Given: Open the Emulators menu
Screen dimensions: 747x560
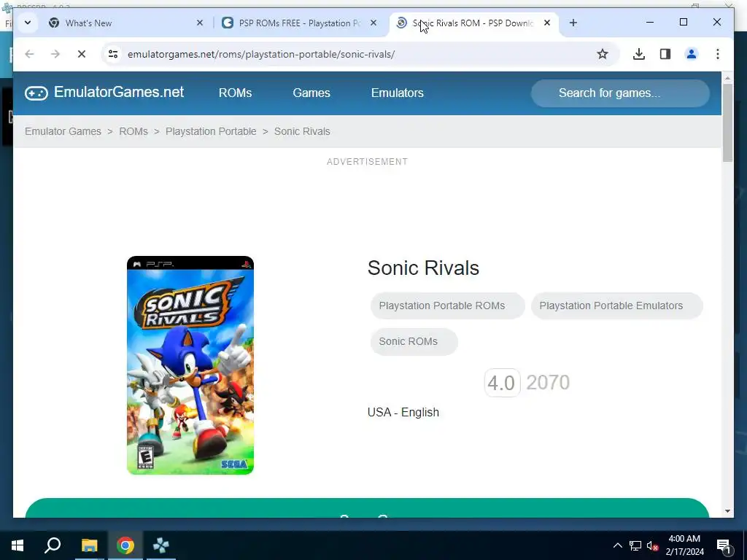Looking at the screenshot, I should [398, 93].
